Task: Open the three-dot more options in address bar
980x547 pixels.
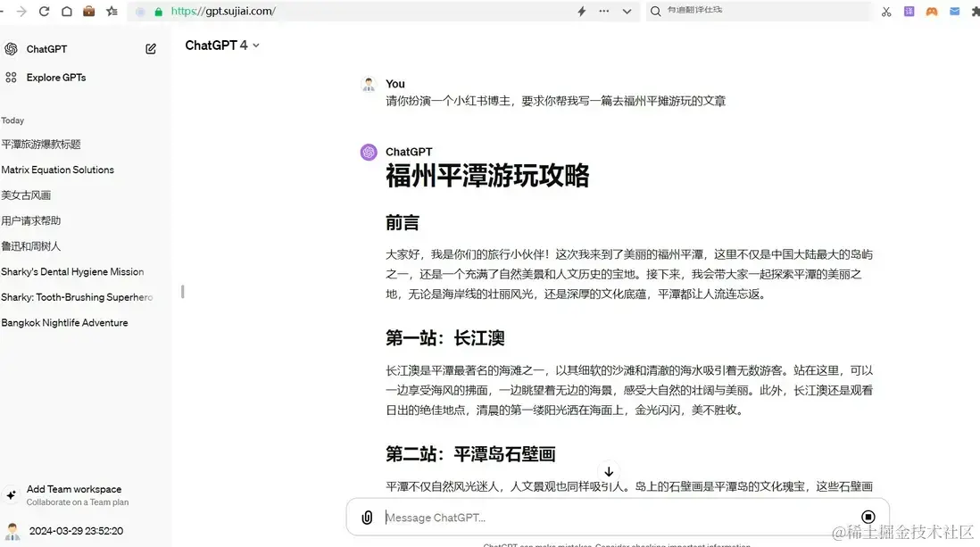Action: tap(603, 12)
